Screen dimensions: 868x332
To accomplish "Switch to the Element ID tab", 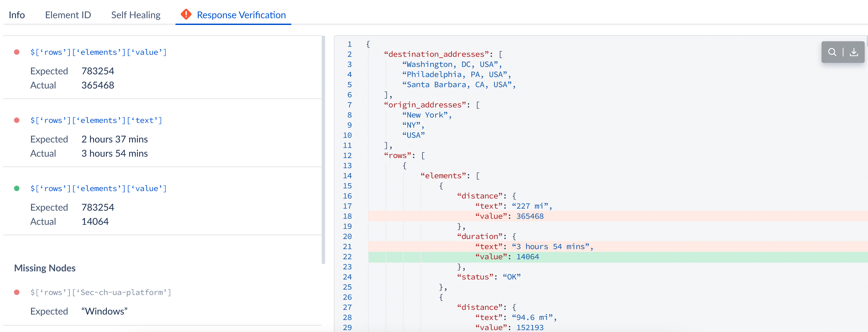I will [68, 15].
